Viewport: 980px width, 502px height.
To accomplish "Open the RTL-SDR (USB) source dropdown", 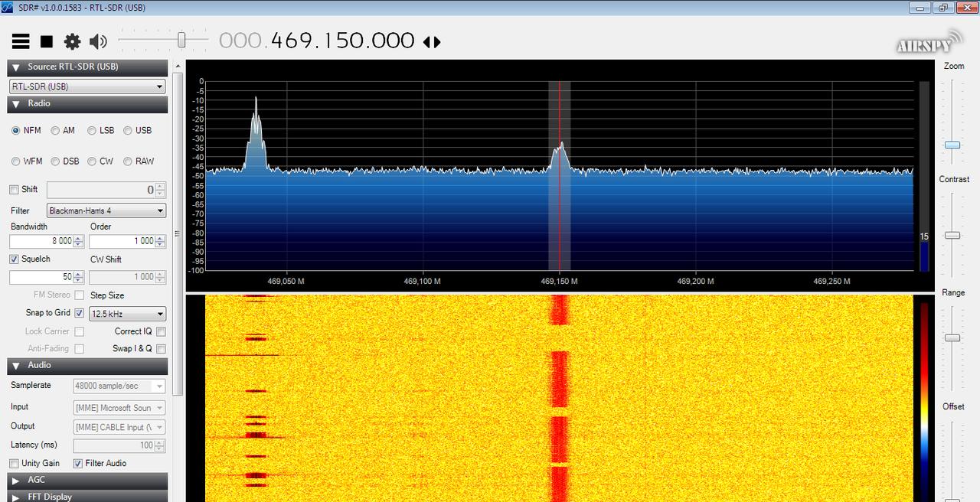I will click(x=87, y=86).
